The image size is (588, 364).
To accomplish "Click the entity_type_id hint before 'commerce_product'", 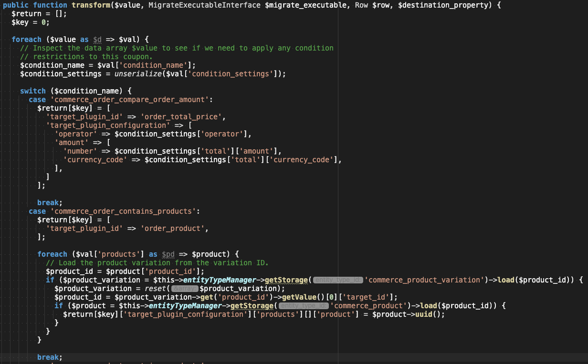I will 303,306.
